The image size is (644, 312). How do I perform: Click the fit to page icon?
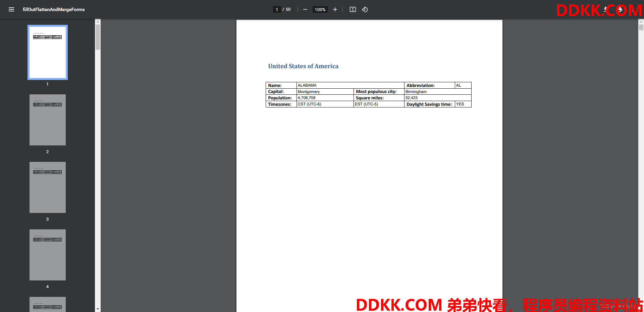pyautogui.click(x=353, y=9)
